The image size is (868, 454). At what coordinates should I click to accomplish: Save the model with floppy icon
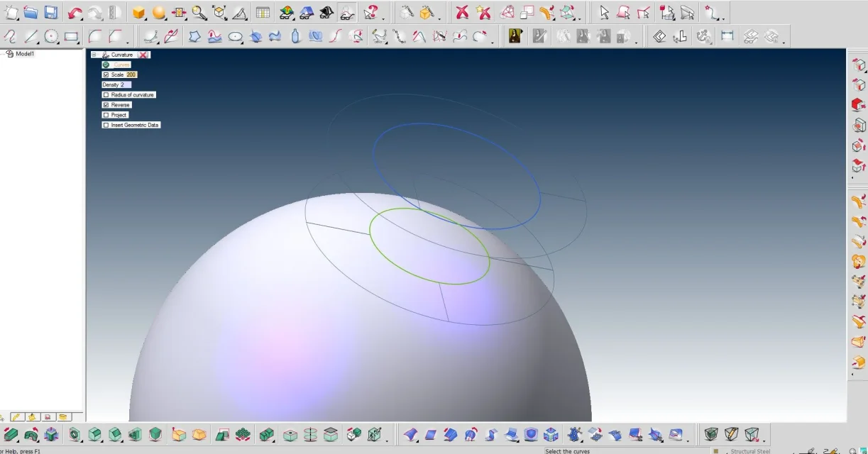point(50,13)
